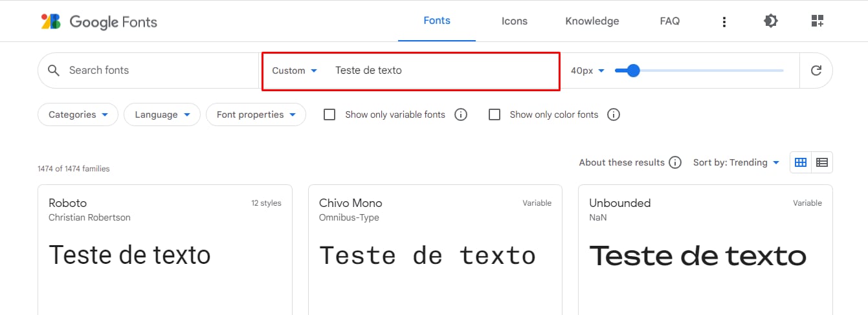Image resolution: width=868 pixels, height=315 pixels.
Task: Switch to list view layout
Action: coord(822,162)
